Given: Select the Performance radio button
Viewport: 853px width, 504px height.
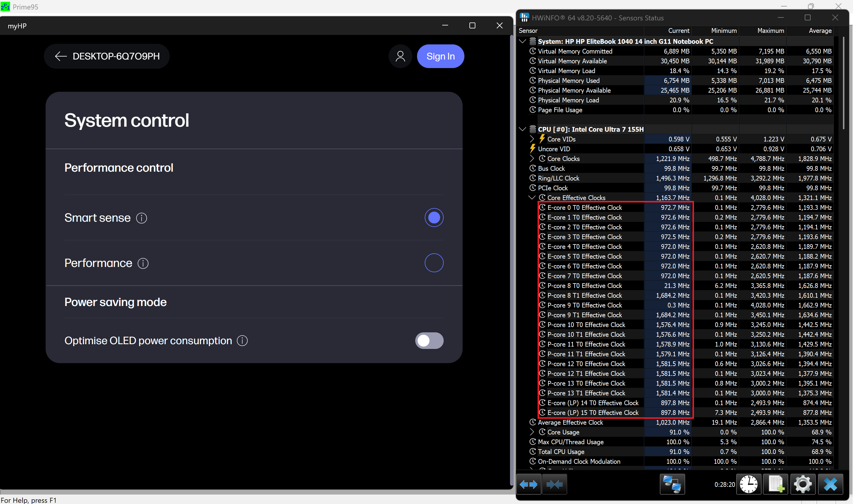Looking at the screenshot, I should pos(434,263).
